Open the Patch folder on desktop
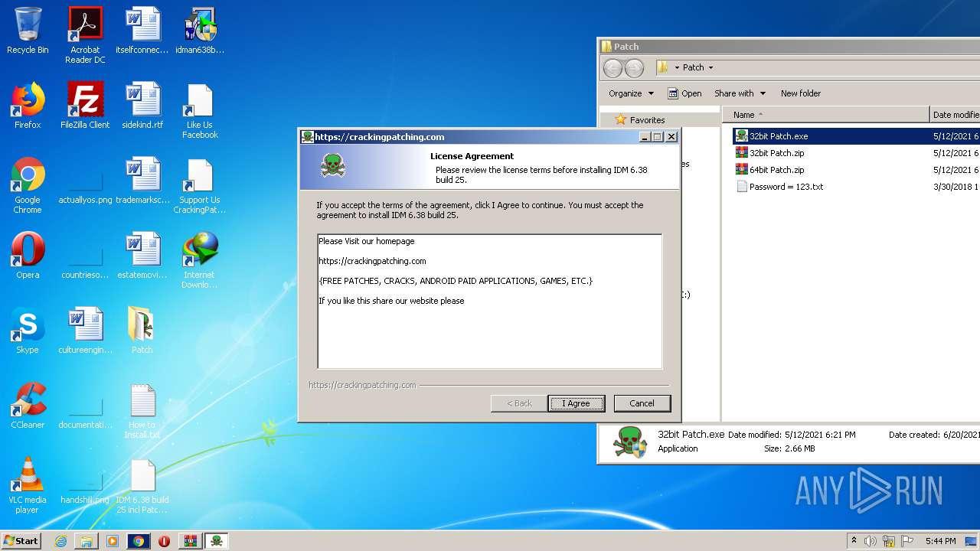The width and height of the screenshot is (980, 551). click(x=142, y=331)
